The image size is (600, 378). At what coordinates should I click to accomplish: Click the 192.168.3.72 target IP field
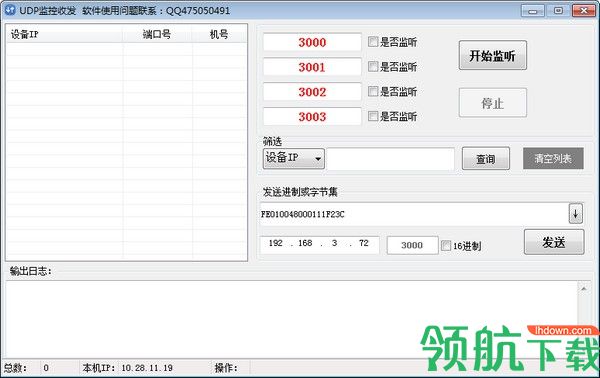pyautogui.click(x=320, y=245)
